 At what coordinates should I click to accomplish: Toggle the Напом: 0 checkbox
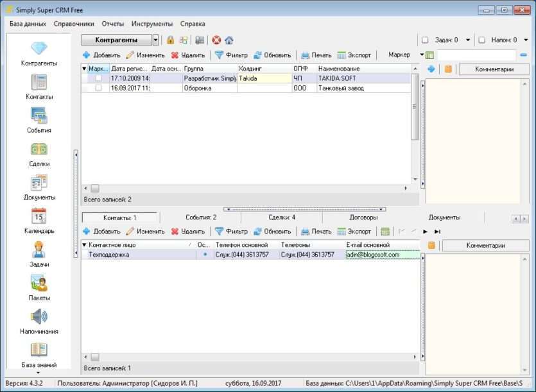[x=481, y=40]
